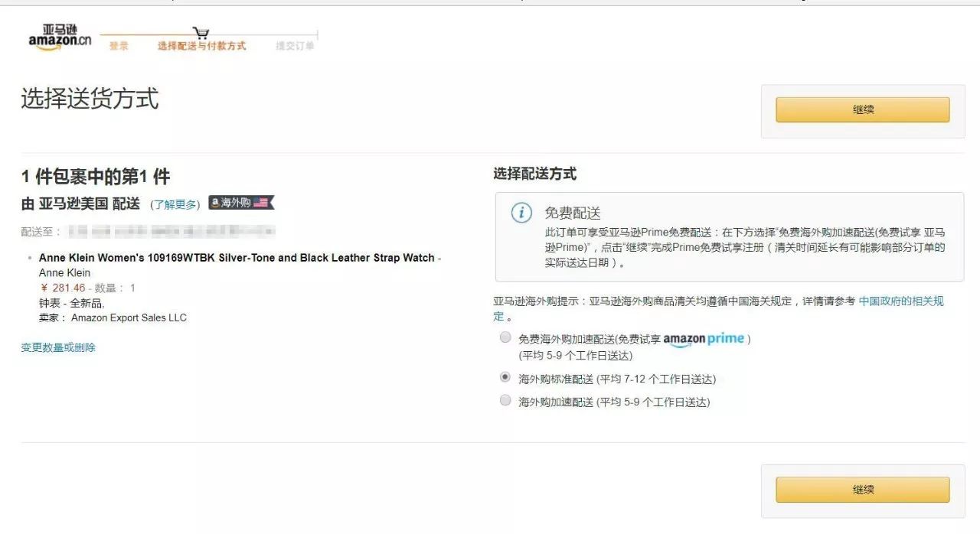The image size is (980, 534).
Task: Open the 了解更多 link
Action: [175, 204]
